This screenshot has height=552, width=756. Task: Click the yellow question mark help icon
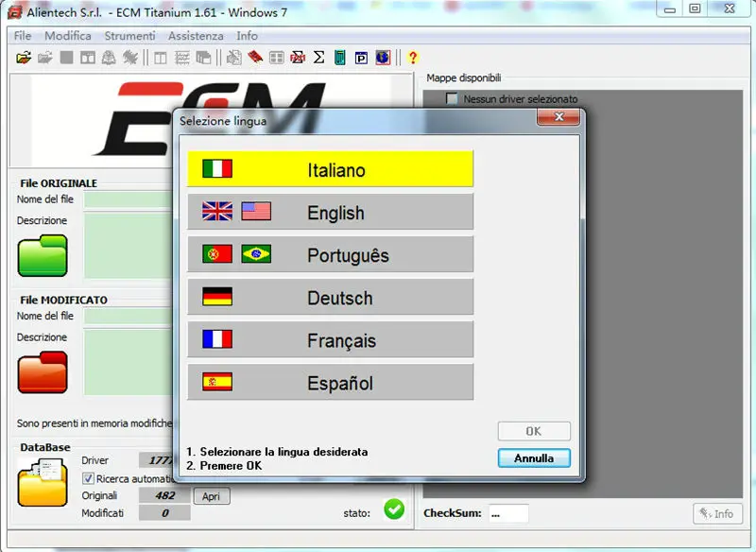tap(413, 58)
